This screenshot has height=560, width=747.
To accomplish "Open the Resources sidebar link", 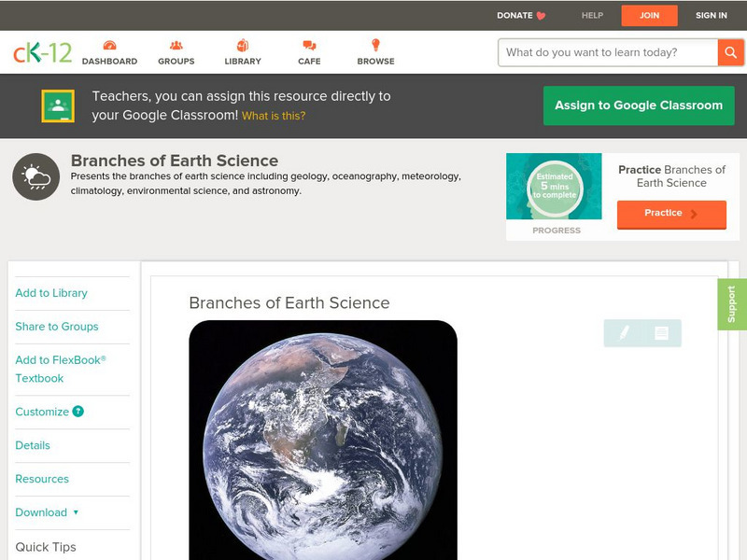I will (42, 479).
